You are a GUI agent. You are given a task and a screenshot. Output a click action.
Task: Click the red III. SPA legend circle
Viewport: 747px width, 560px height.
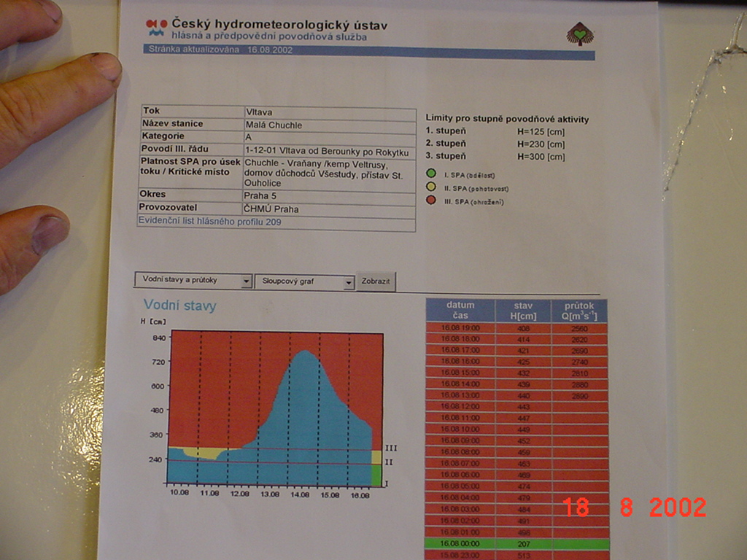point(431,201)
